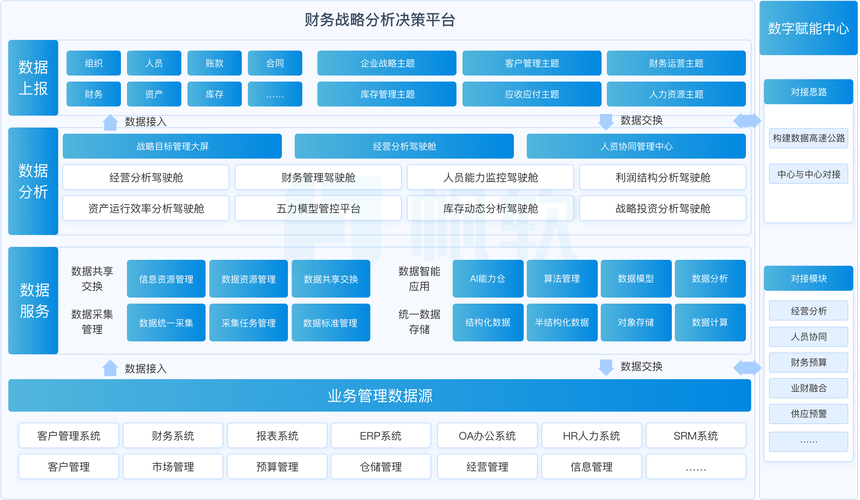Select 业财融合 in 对接模块
860x500 pixels.
[x=808, y=388]
